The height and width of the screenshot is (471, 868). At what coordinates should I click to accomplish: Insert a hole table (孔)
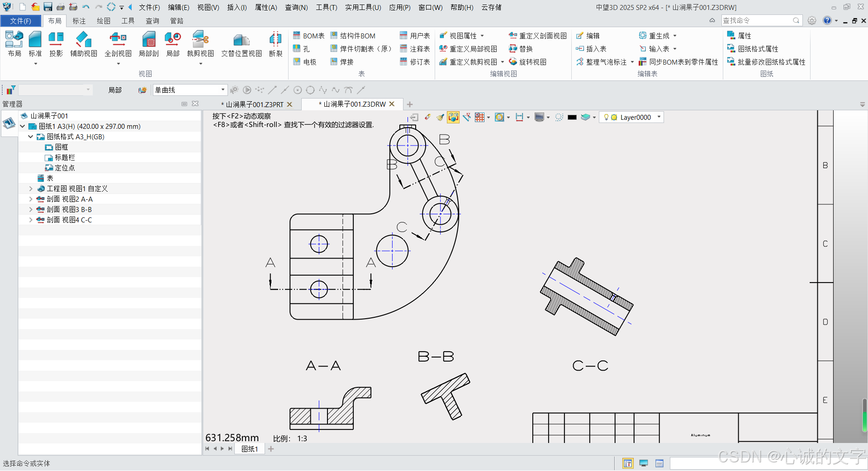301,49
